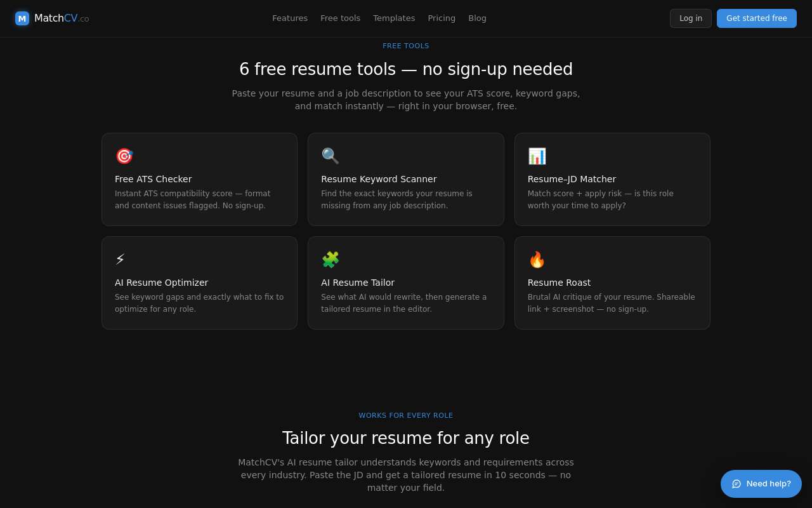Click the bar chart icon on Resume–JD Matcher

coord(537,156)
